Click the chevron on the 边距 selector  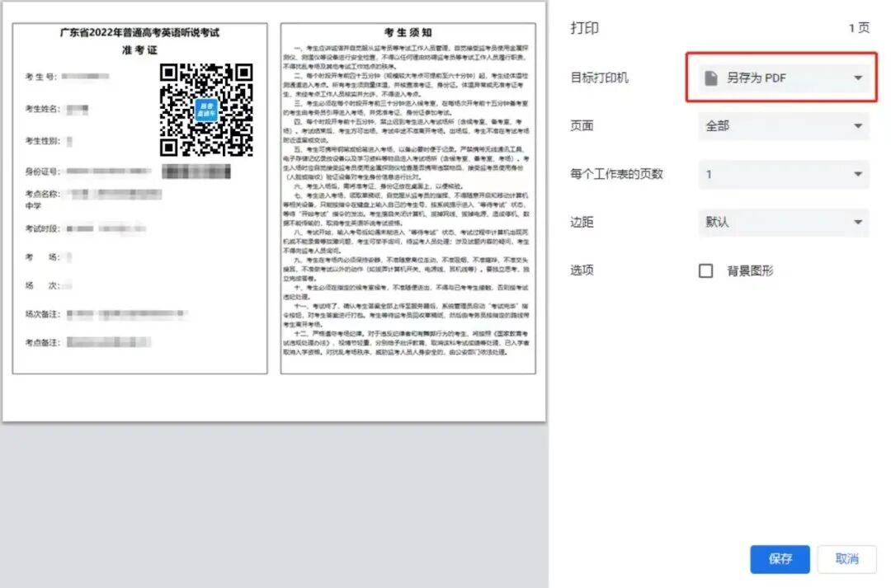pos(857,222)
